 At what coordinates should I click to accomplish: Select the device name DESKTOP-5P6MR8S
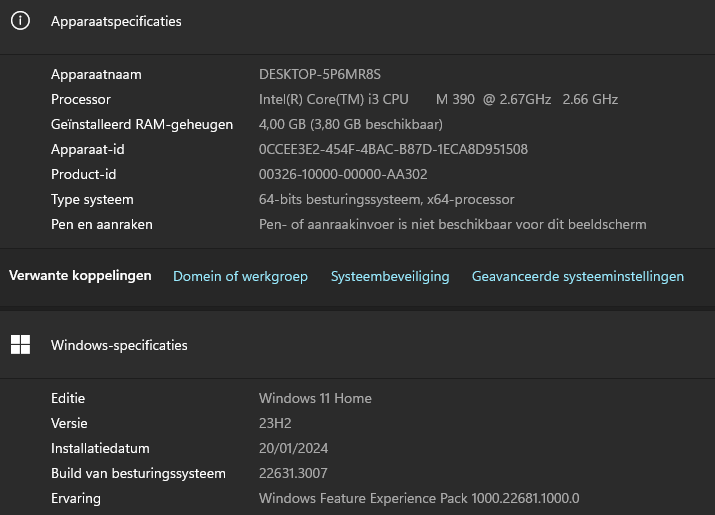(x=320, y=74)
